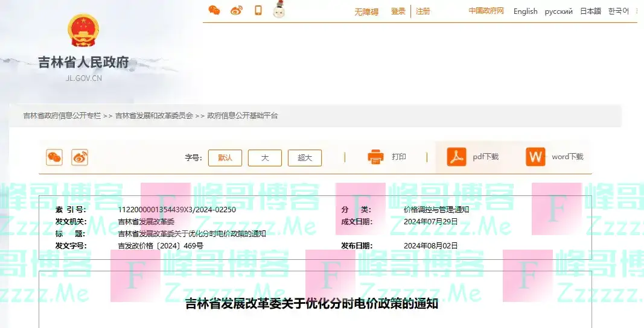Screen dimensions: 644x328
Task: Open 无障碍 accessibility mode
Action: [366, 11]
